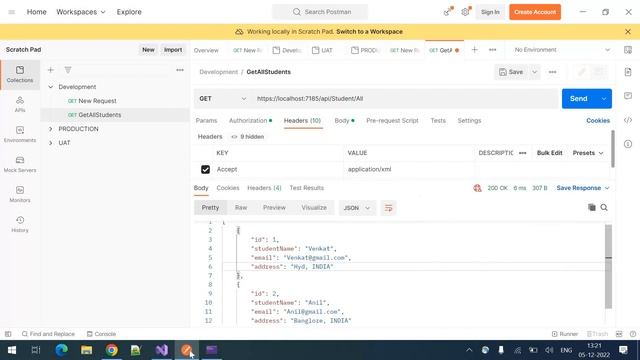Click the network globe icon near 200 OK
The width and height of the screenshot is (640, 360).
click(477, 188)
